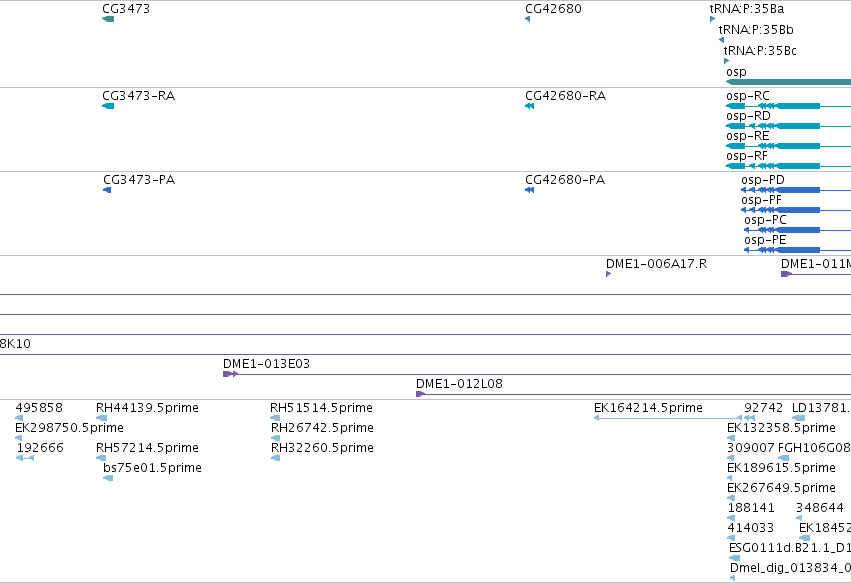851x583 pixels.
Task: Click the CG3473 gene arrow glyph
Action: pos(108,19)
